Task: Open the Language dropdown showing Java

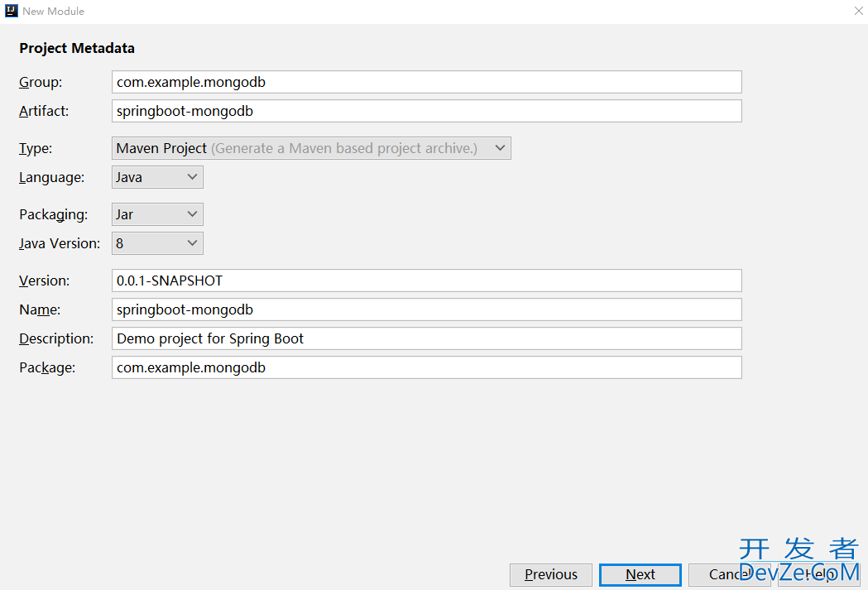Action: coord(157,177)
